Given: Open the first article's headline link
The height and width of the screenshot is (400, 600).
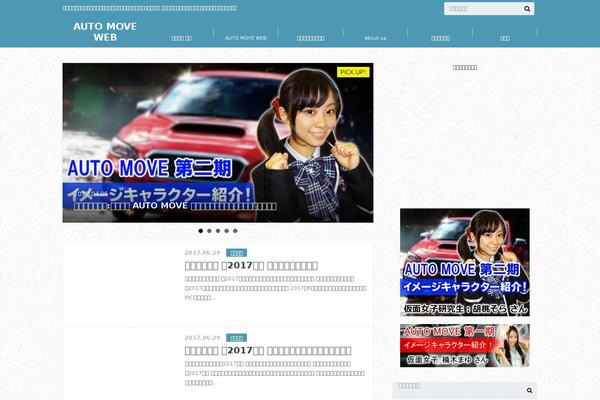Looking at the screenshot, I should [251, 265].
